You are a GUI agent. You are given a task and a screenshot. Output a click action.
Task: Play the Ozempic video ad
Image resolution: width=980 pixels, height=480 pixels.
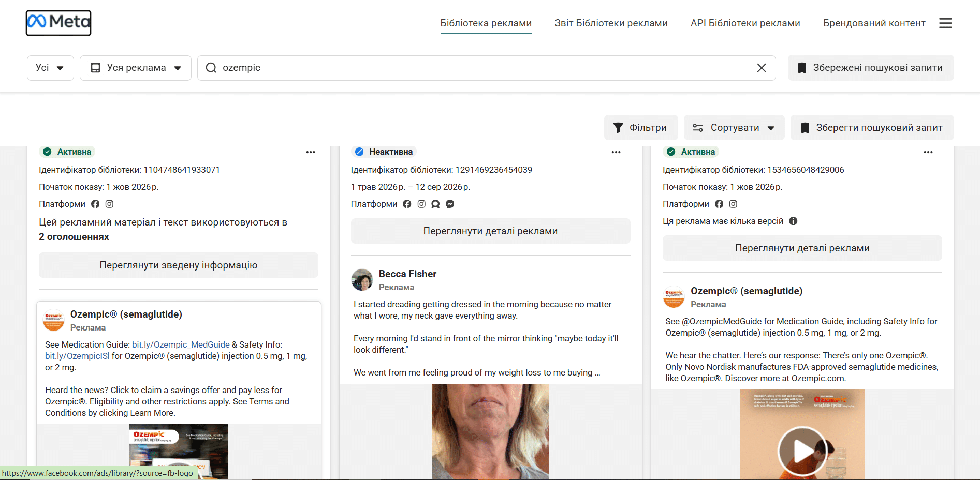pos(802,451)
